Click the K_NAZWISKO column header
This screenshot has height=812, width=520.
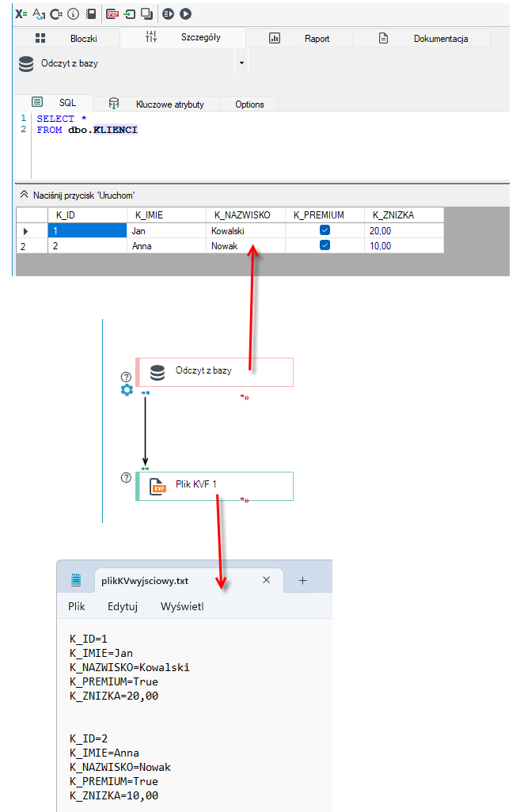(x=245, y=215)
